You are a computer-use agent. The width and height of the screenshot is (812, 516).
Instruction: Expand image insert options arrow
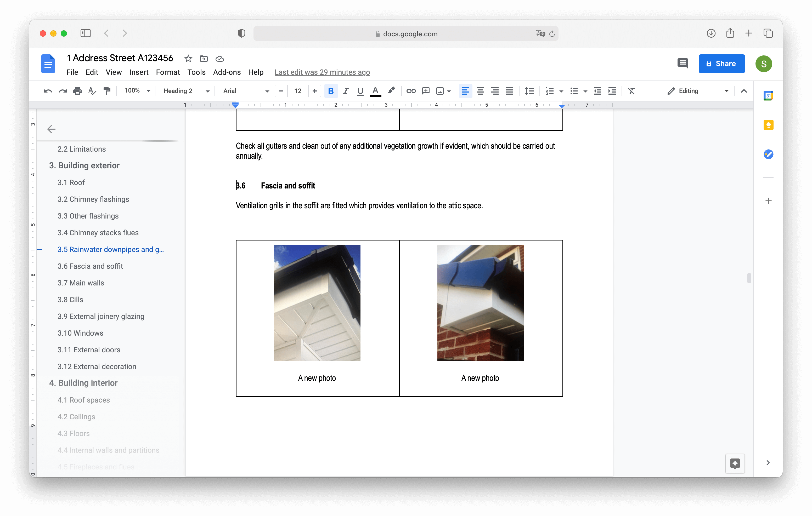[449, 91]
